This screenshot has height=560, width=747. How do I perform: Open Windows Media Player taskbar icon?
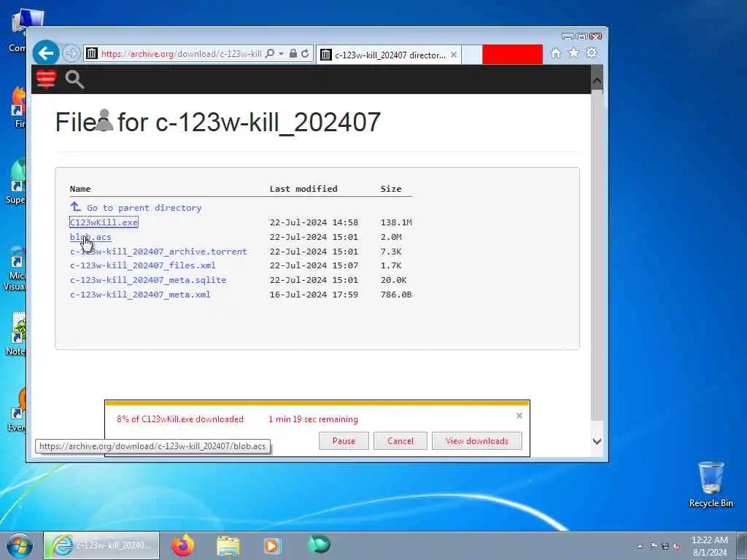pos(273,545)
